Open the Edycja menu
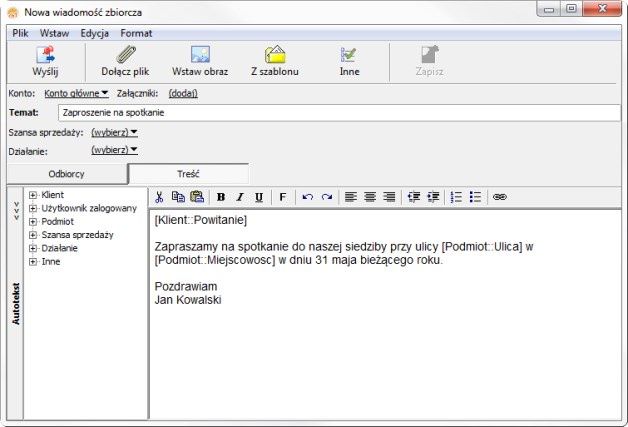628x427 pixels. pyautogui.click(x=95, y=33)
